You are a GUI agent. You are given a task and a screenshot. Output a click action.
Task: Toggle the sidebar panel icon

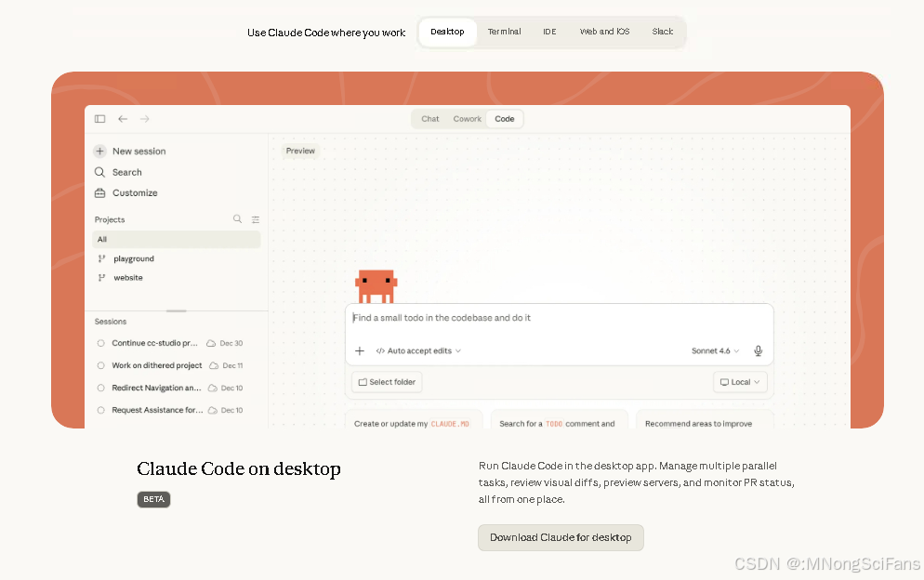pos(99,119)
